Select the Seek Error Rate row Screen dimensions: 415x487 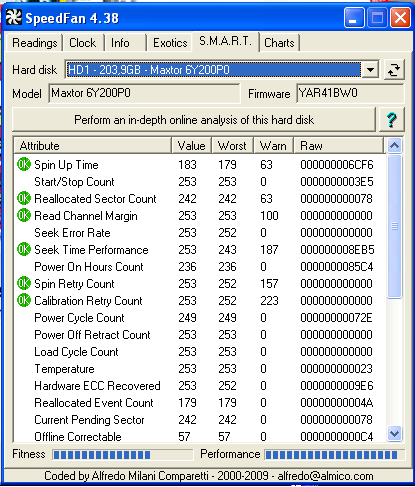tap(199, 233)
